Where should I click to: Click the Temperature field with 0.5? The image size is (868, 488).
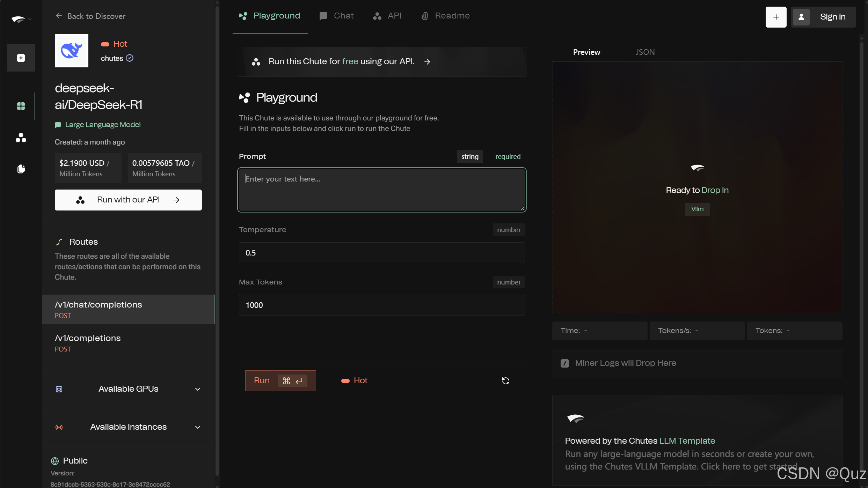pos(382,253)
